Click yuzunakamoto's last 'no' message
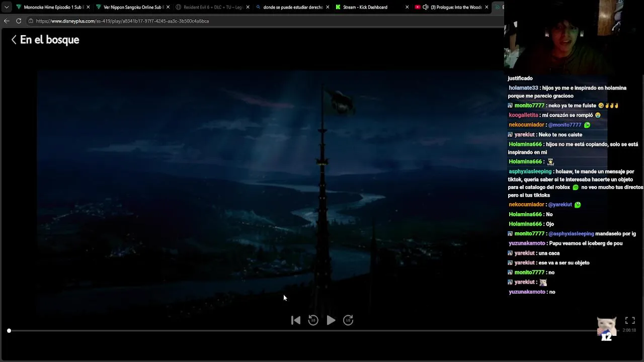The height and width of the screenshot is (362, 644). tap(552, 292)
